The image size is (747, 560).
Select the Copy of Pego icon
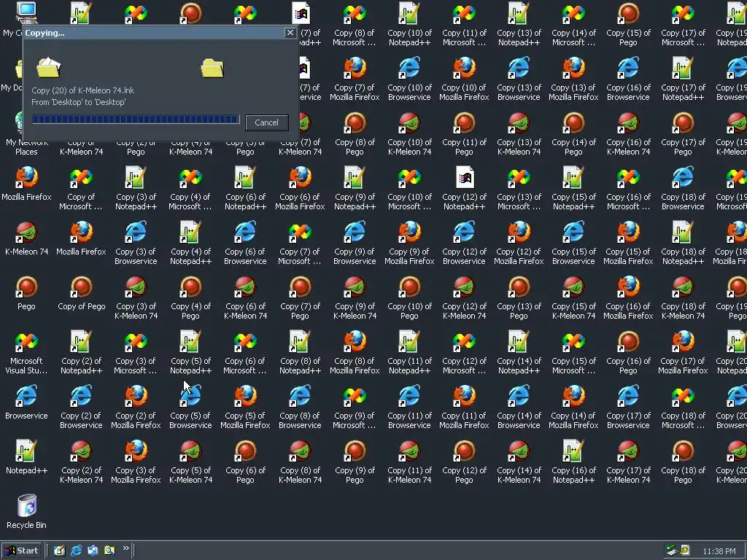coord(82,287)
